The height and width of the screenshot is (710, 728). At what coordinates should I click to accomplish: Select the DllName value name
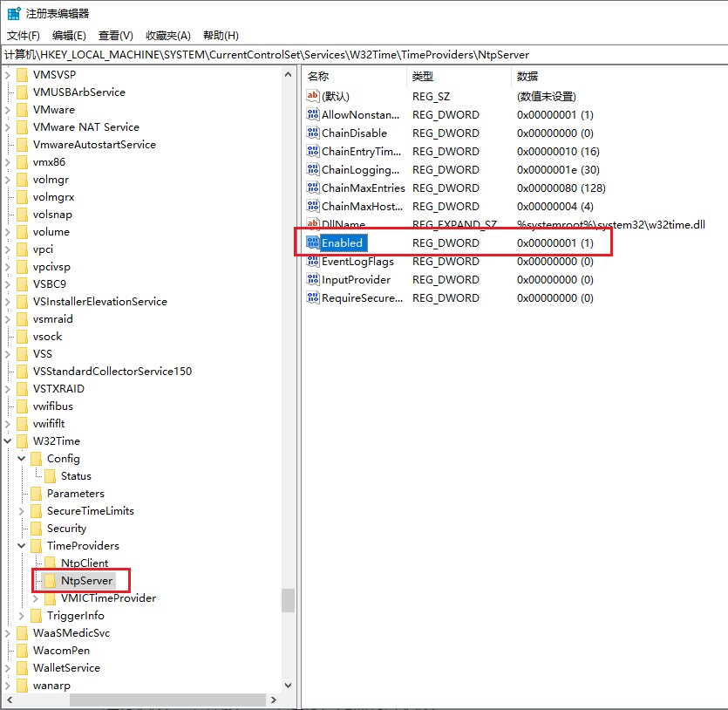(x=344, y=224)
